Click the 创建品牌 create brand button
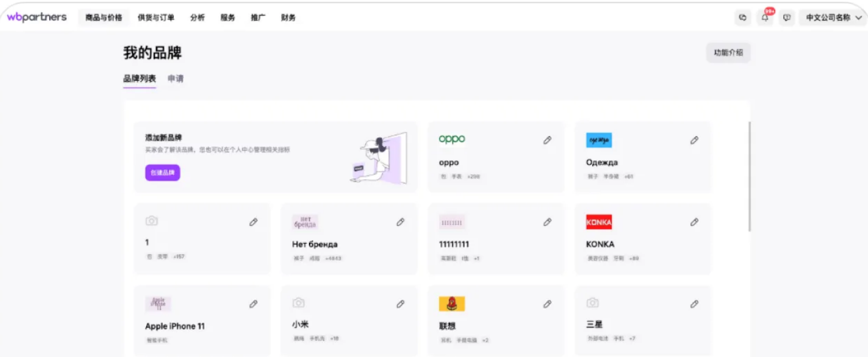868x357 pixels. coord(162,173)
